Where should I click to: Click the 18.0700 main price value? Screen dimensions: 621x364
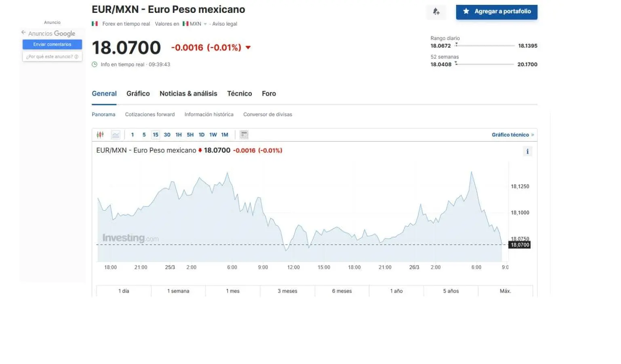[x=126, y=48]
